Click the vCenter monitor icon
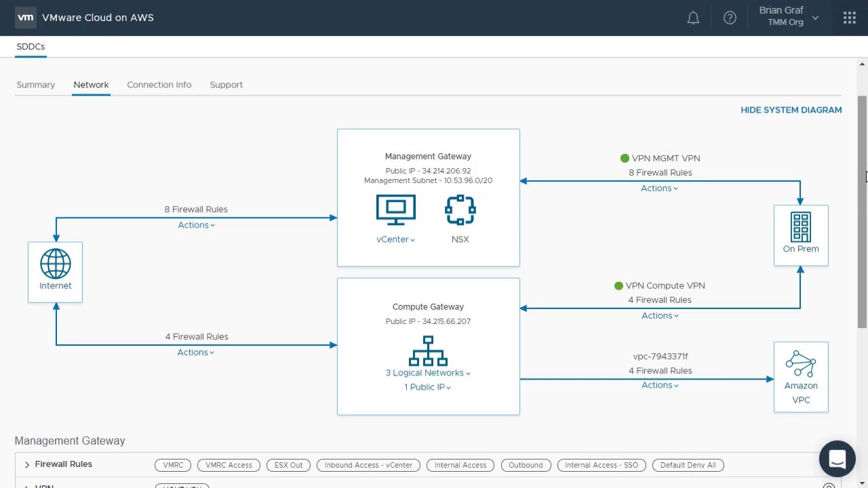Image resolution: width=868 pixels, height=488 pixels. (395, 210)
